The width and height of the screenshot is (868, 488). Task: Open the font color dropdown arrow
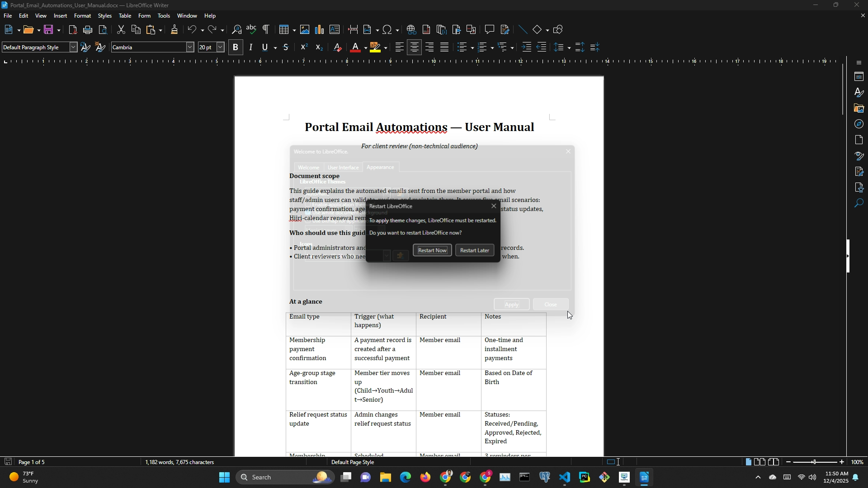[x=365, y=48]
